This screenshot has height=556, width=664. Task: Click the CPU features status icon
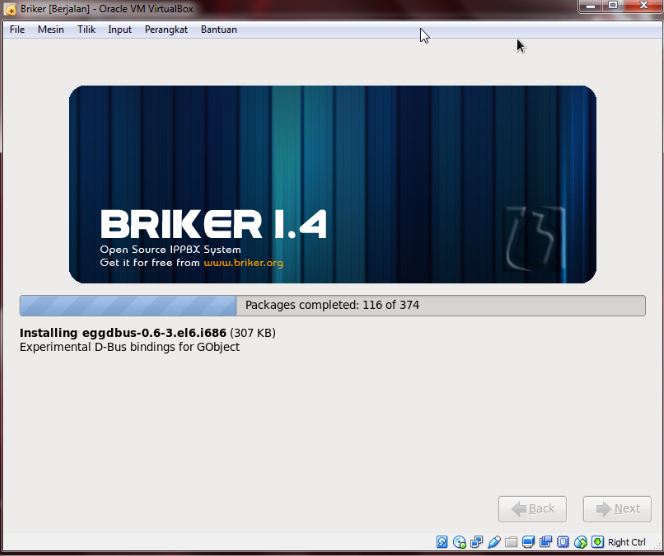click(563, 542)
